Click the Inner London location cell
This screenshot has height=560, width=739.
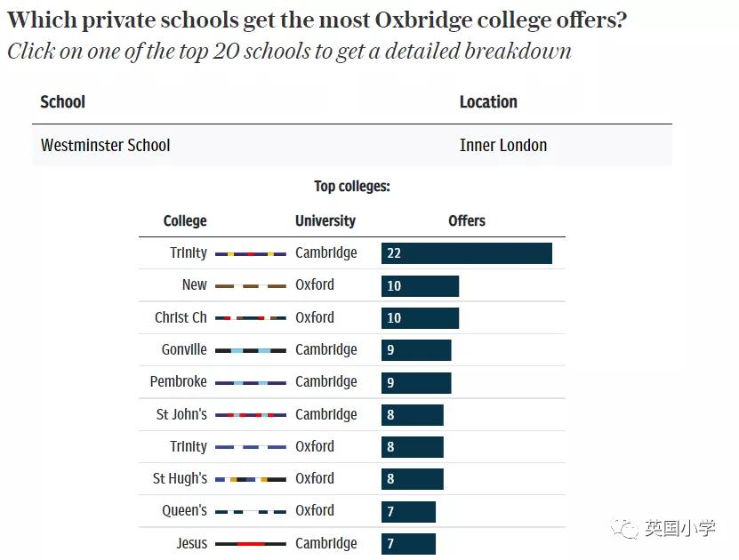coord(503,145)
